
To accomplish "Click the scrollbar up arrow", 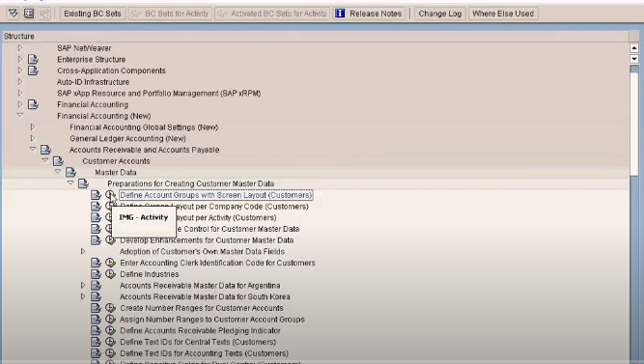I will click(x=634, y=48).
